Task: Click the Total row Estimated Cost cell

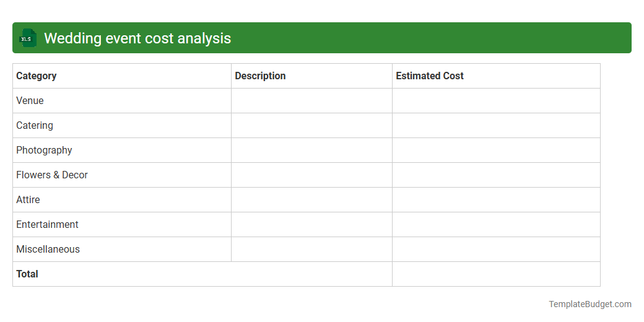Action: [496, 274]
